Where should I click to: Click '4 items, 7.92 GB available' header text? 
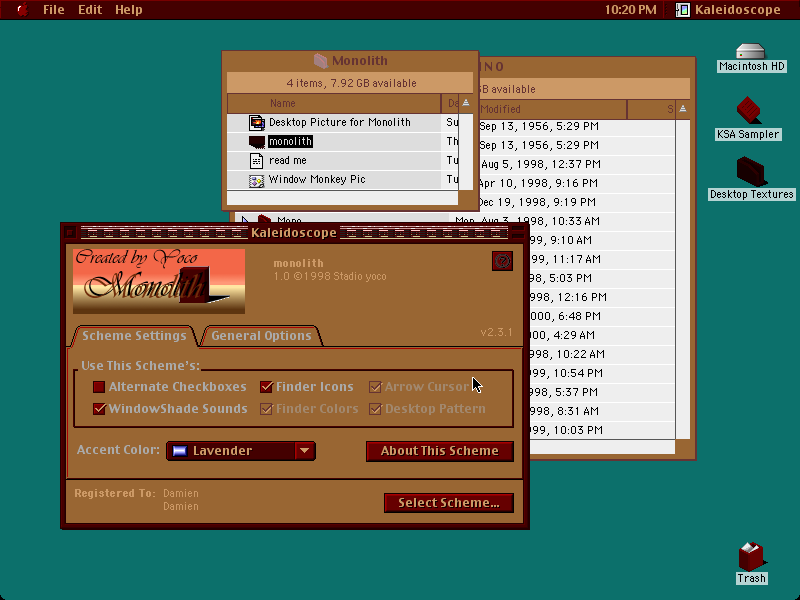(x=352, y=83)
